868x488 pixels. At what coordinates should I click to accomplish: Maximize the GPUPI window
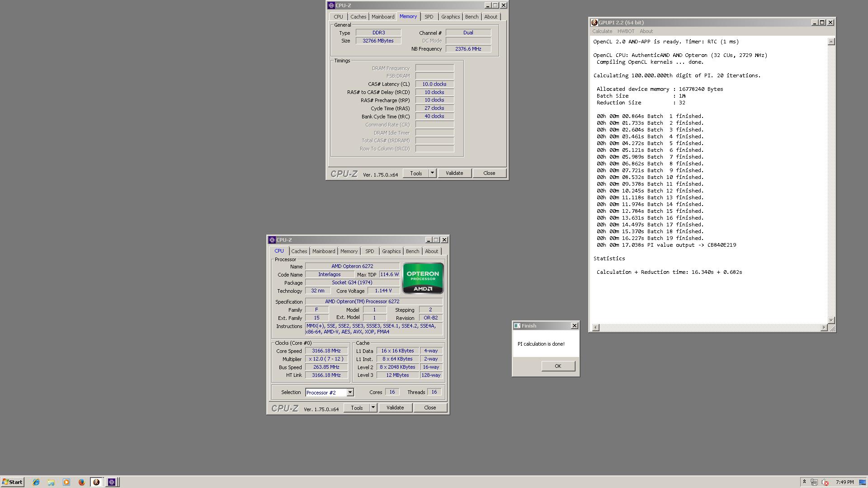pyautogui.click(x=822, y=23)
